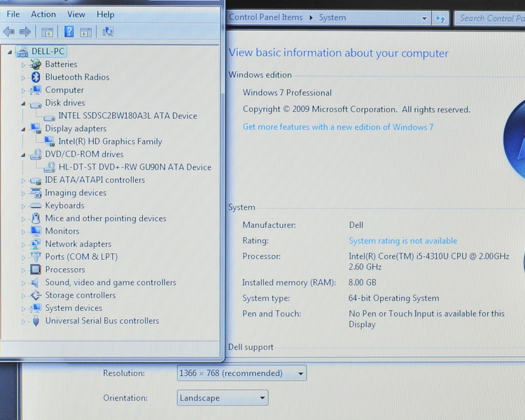Click Get more features with new edition link
This screenshot has height=420, width=525.
click(x=338, y=127)
